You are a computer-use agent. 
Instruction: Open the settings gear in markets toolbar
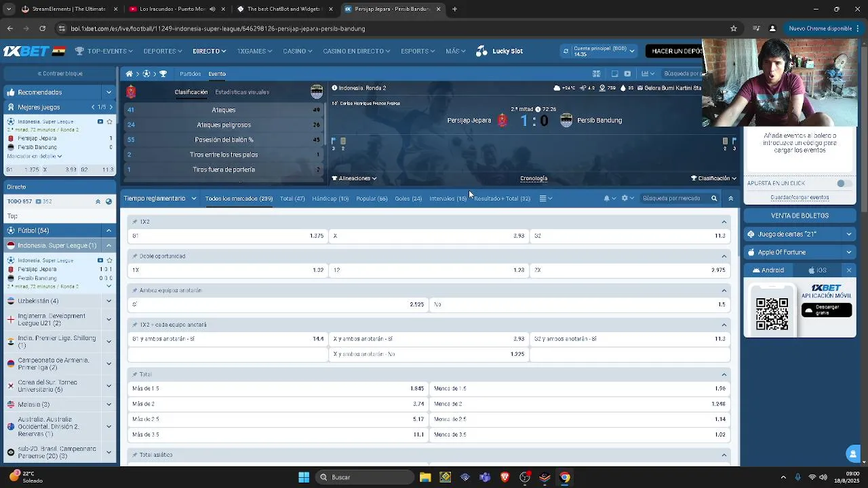click(625, 199)
